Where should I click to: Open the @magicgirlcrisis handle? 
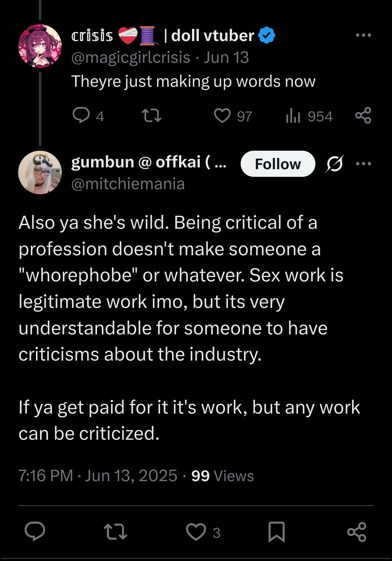pyautogui.click(x=131, y=57)
